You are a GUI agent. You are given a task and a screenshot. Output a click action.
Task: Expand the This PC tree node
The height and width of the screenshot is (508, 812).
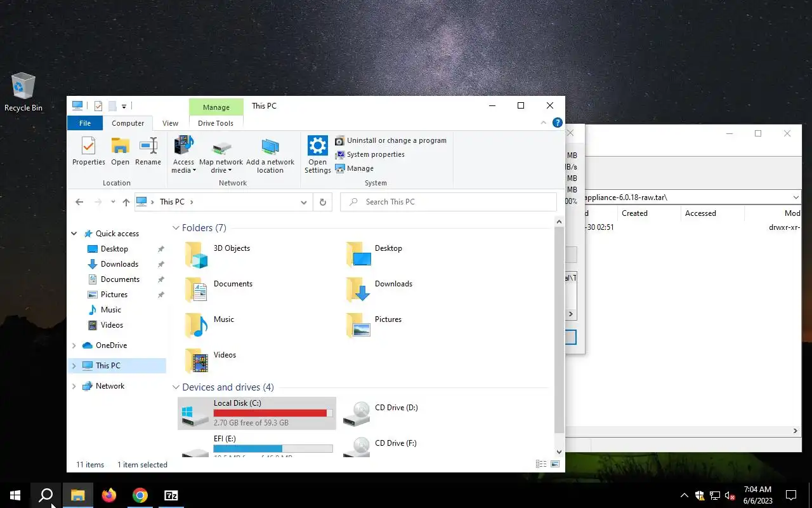pyautogui.click(x=74, y=366)
